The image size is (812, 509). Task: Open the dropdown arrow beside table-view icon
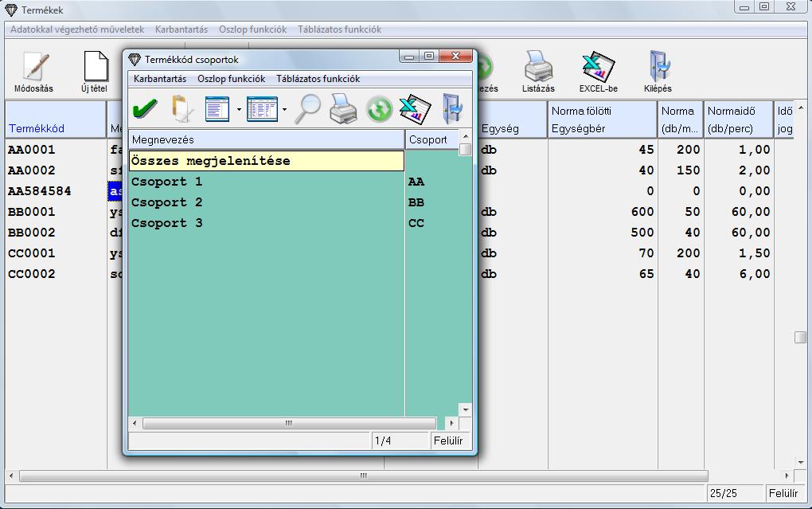(x=284, y=110)
